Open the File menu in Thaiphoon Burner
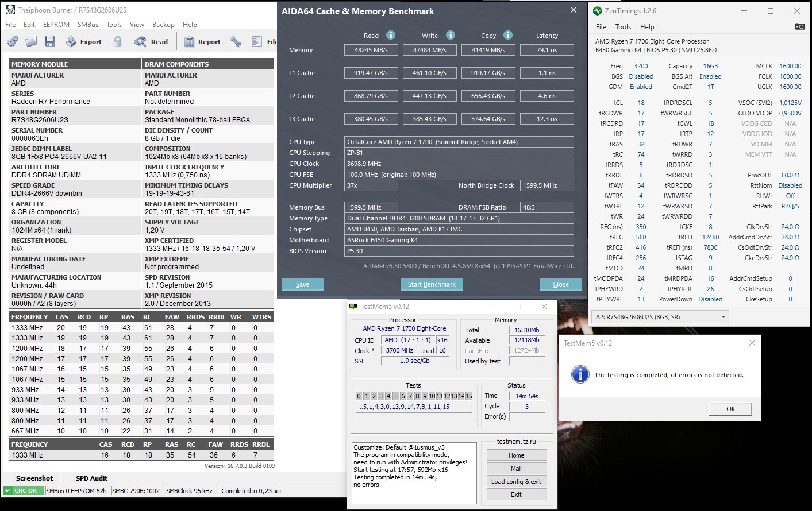The image size is (812, 511). 10,25
